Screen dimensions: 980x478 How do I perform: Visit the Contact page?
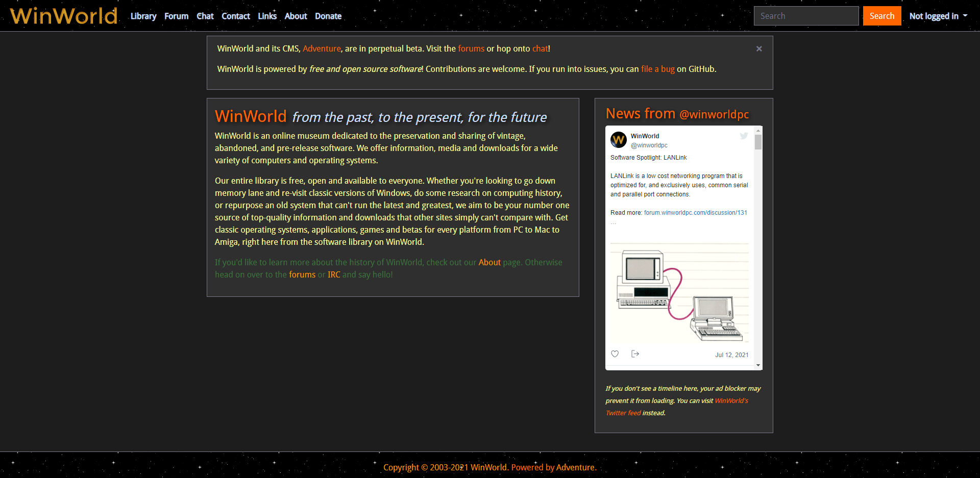point(235,16)
